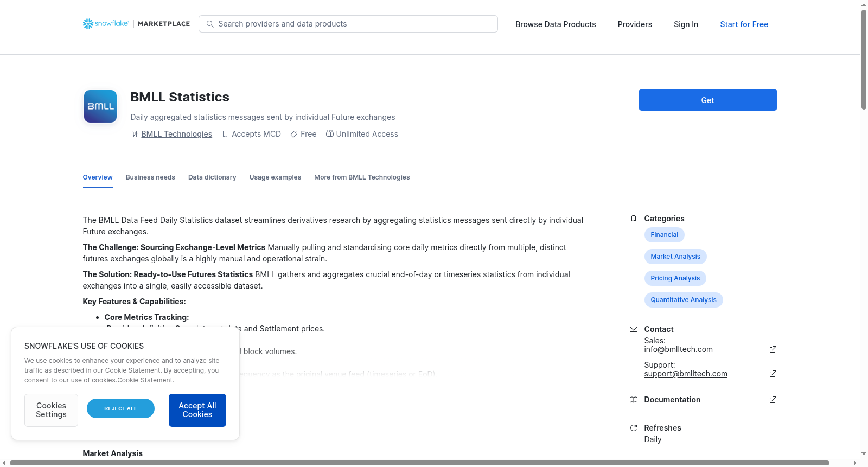This screenshot has width=868, height=467.
Task: Click the scrollbar up arrow
Action: coord(864,4)
